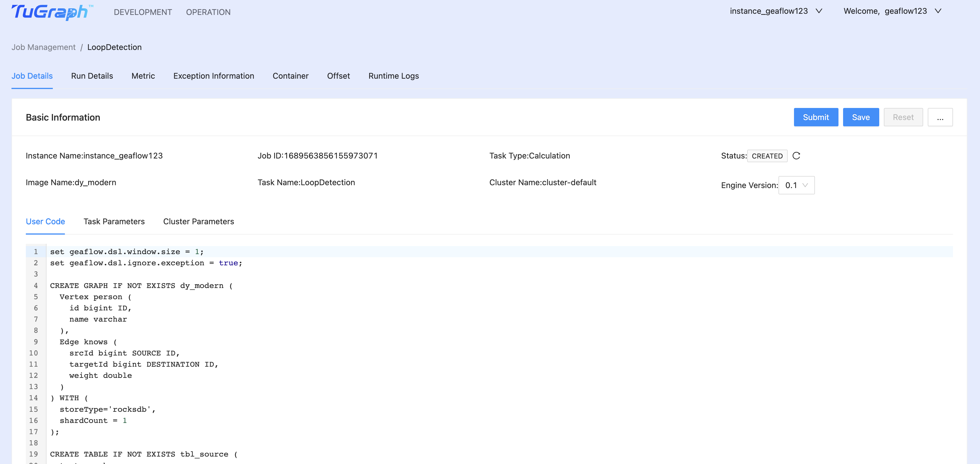Viewport: 980px width, 464px height.
Task: Open the Offset tab
Action: click(338, 76)
